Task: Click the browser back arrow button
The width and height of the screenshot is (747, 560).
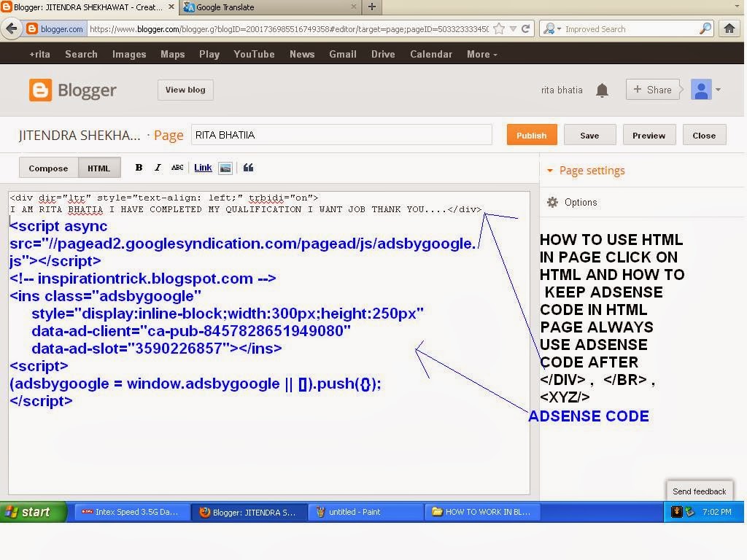Action: click(x=12, y=28)
